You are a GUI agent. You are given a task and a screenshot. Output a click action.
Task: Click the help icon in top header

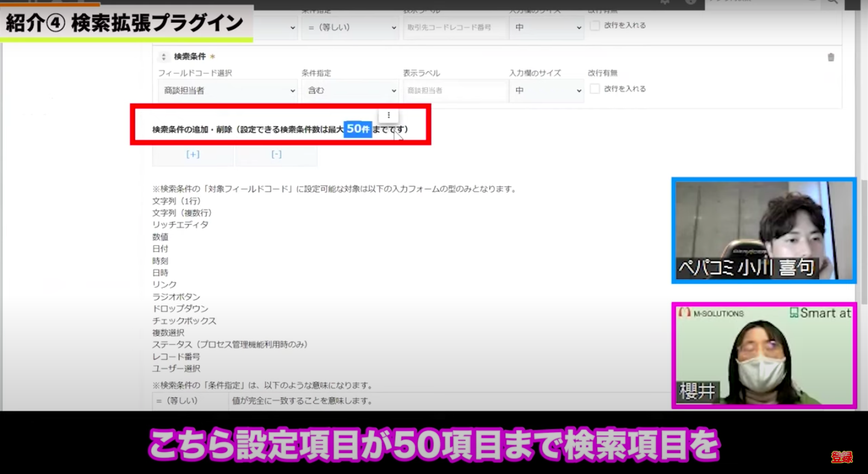coord(691,2)
